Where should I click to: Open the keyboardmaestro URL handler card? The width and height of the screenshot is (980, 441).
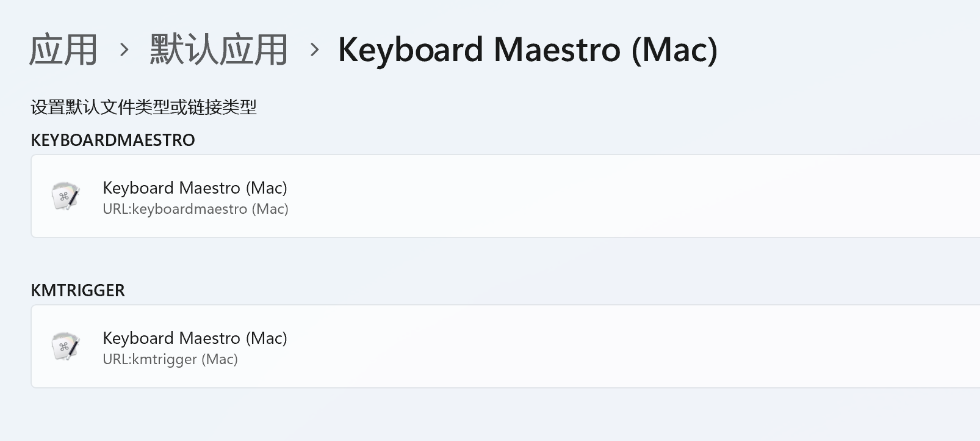(x=505, y=196)
